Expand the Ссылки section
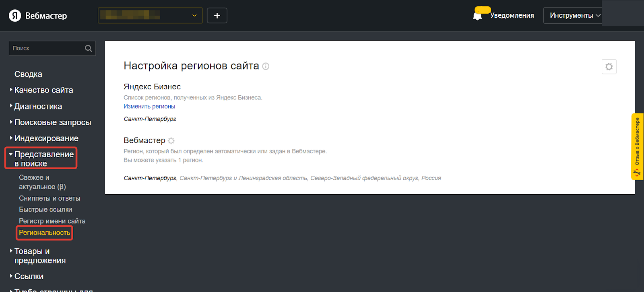 [29, 276]
